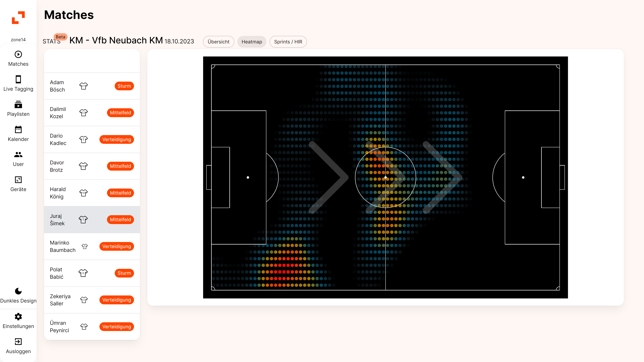Navigate to Playlisten section
Screen dimensions: 644x362
click(18, 109)
